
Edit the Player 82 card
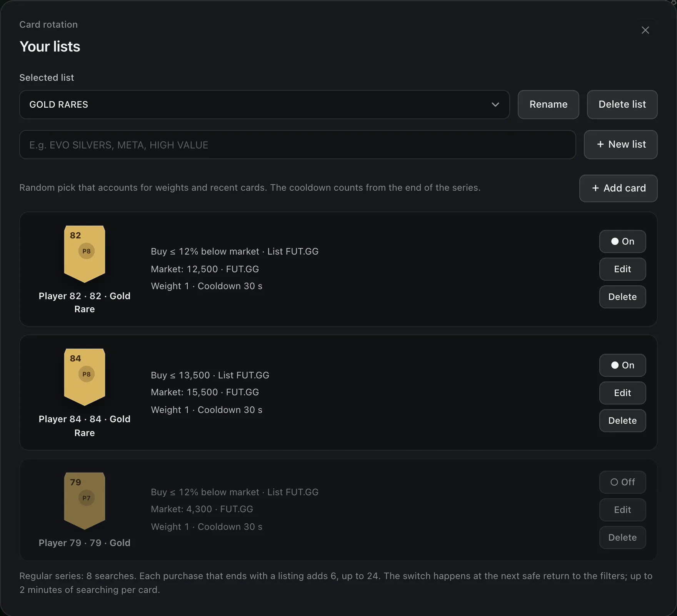[x=622, y=269]
